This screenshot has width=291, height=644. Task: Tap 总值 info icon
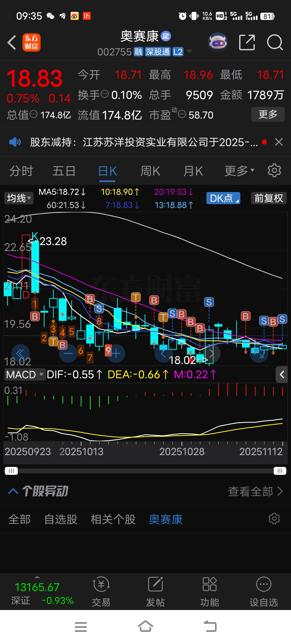(x=34, y=114)
